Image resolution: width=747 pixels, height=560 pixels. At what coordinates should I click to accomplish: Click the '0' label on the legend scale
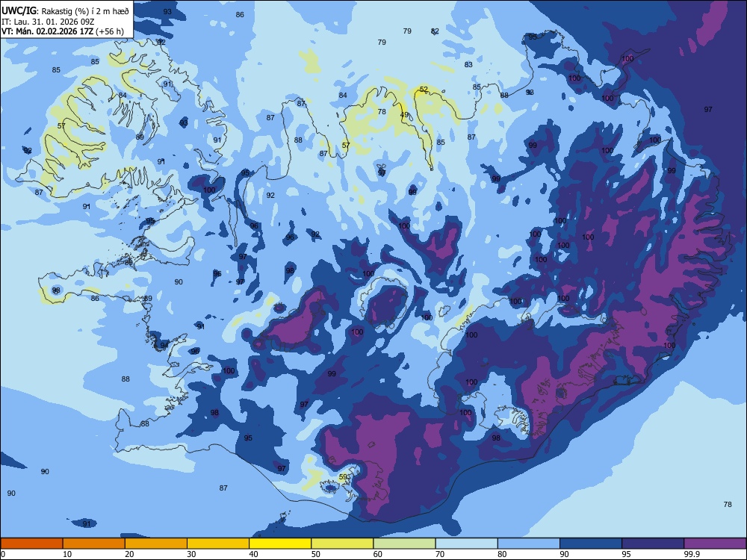[x=3, y=554]
